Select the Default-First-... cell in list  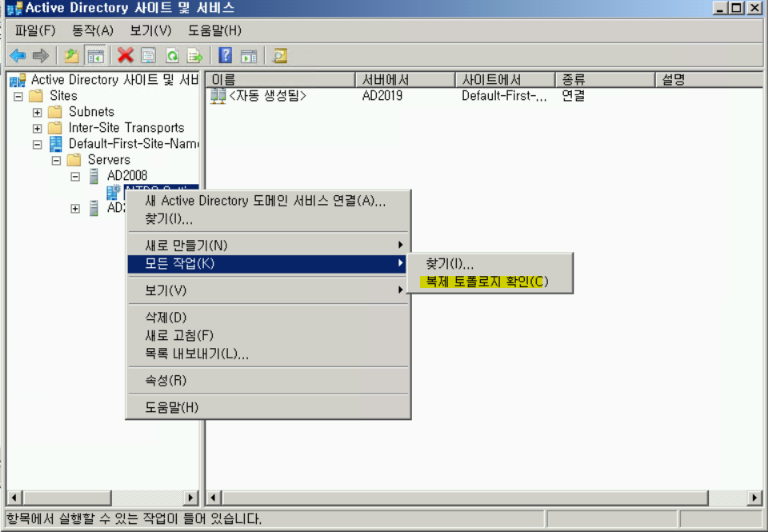click(x=504, y=95)
